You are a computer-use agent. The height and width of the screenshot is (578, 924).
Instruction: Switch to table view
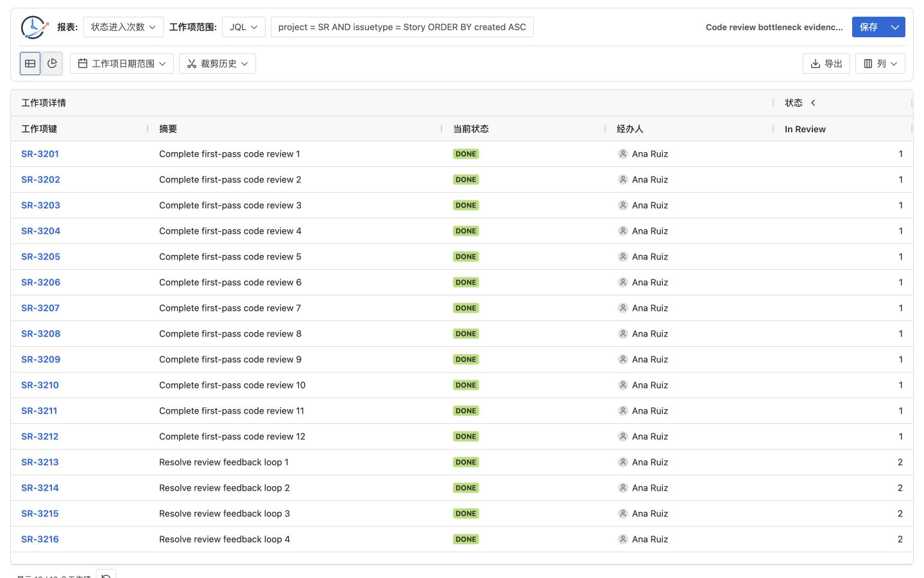coord(30,64)
